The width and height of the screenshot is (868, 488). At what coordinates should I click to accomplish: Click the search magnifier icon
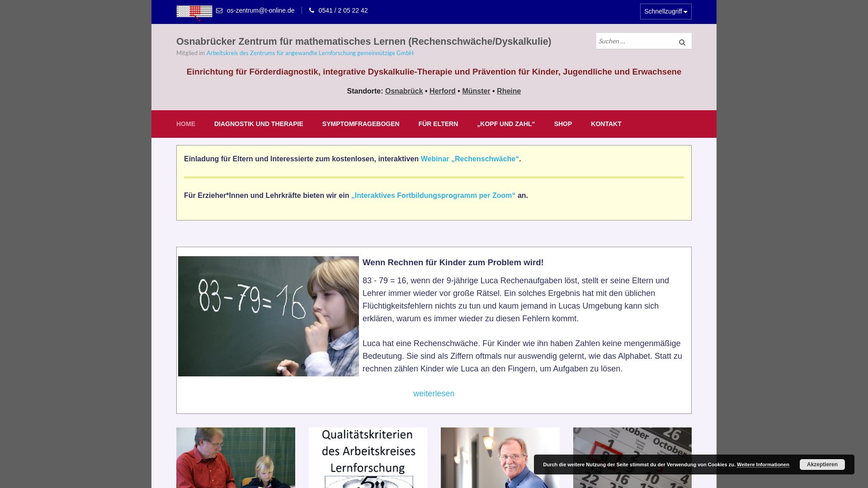(x=682, y=42)
